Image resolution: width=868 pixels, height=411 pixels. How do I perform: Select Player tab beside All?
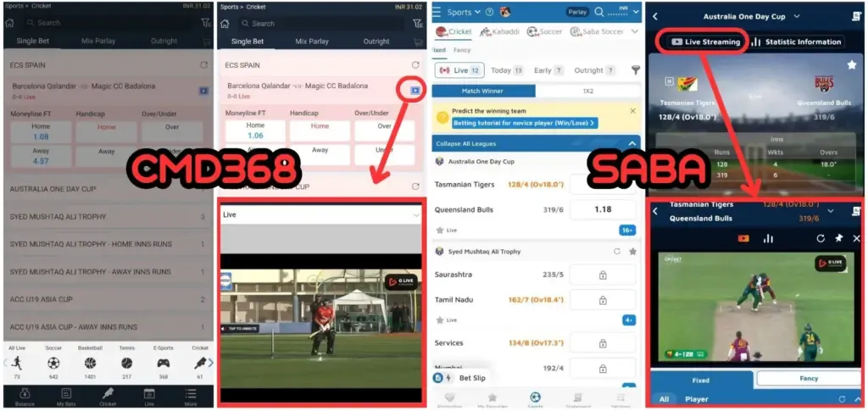click(x=697, y=399)
